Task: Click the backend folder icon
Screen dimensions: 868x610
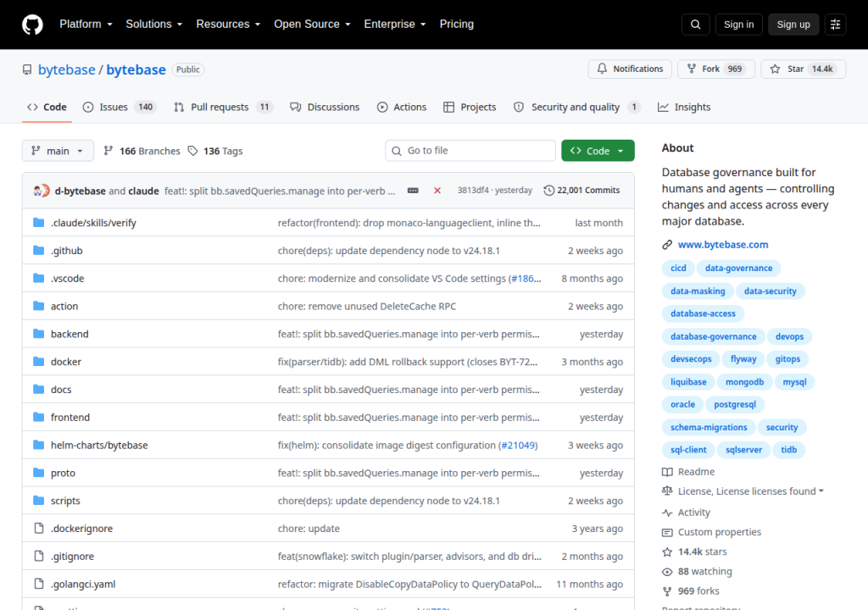Action: pos(38,334)
